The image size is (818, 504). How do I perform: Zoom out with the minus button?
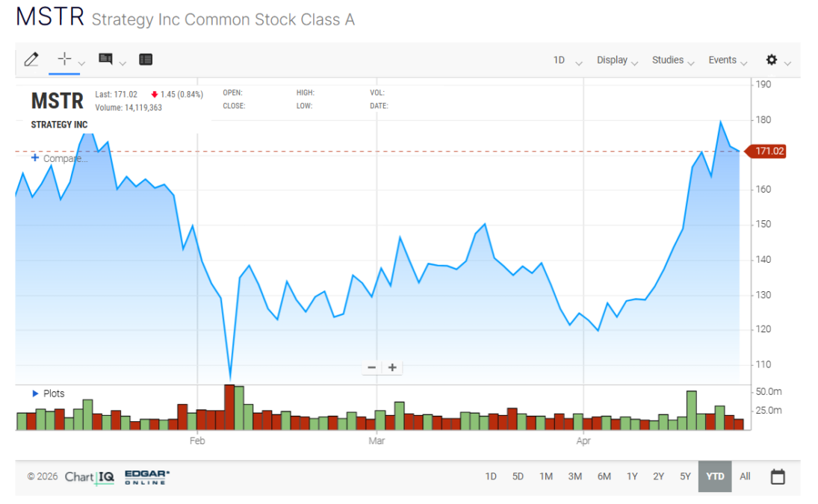click(371, 367)
